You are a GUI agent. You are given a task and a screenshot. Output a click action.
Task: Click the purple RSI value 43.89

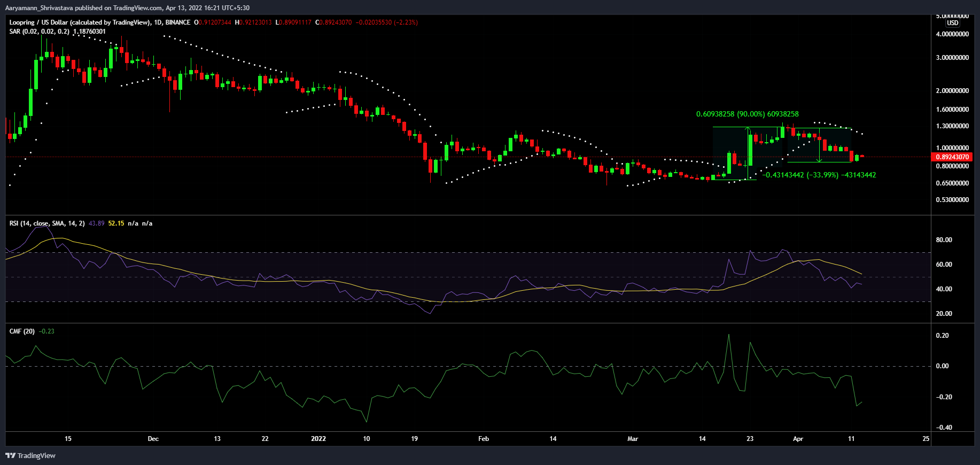click(x=97, y=223)
